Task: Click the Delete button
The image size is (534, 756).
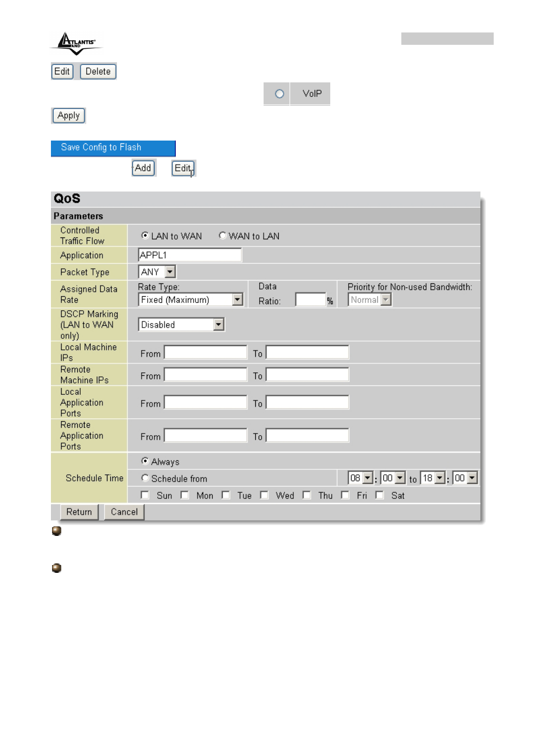Action: coord(98,72)
